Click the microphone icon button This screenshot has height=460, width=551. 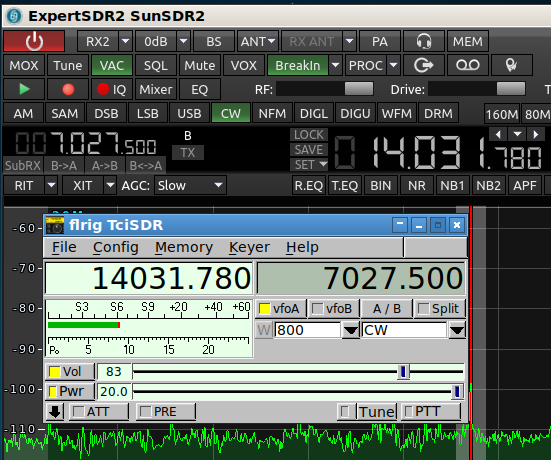click(512, 65)
